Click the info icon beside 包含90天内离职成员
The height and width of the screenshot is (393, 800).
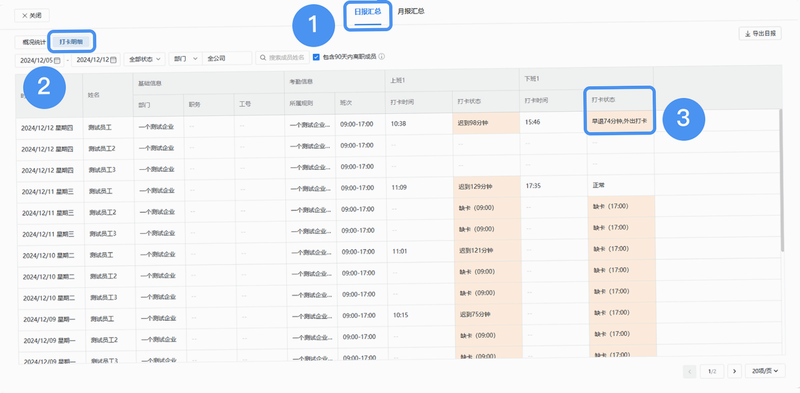pyautogui.click(x=381, y=57)
